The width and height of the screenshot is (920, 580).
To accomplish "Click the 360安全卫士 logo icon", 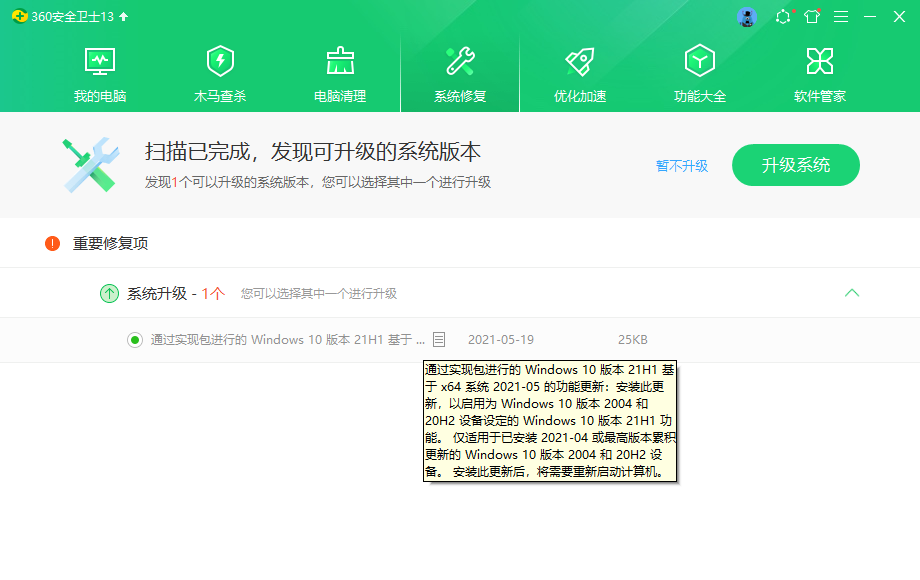I will [19, 16].
